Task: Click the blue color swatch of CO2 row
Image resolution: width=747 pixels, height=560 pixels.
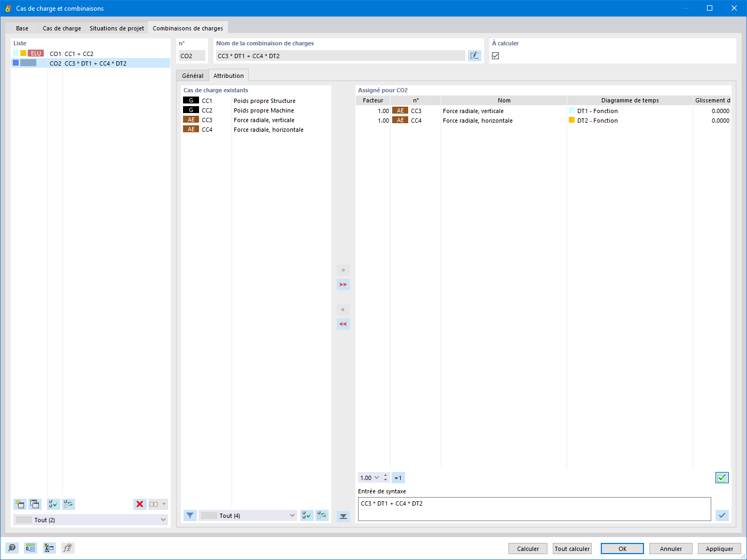Action: click(16, 63)
